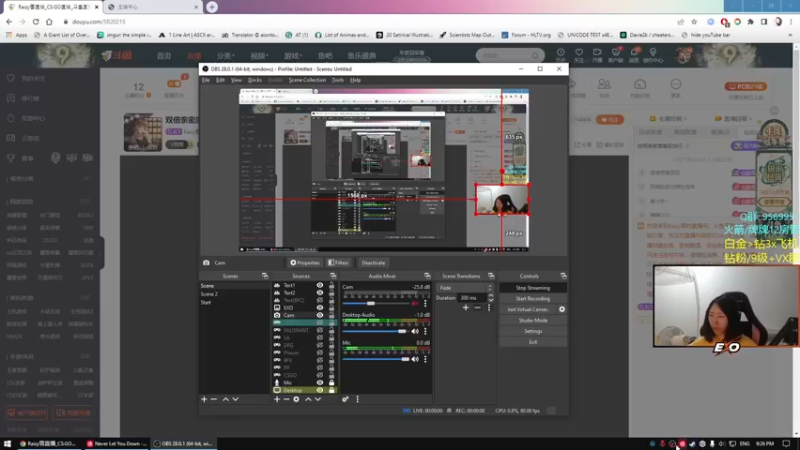Toggle visibility of the Text1 source
The image size is (800, 450).
click(320, 286)
